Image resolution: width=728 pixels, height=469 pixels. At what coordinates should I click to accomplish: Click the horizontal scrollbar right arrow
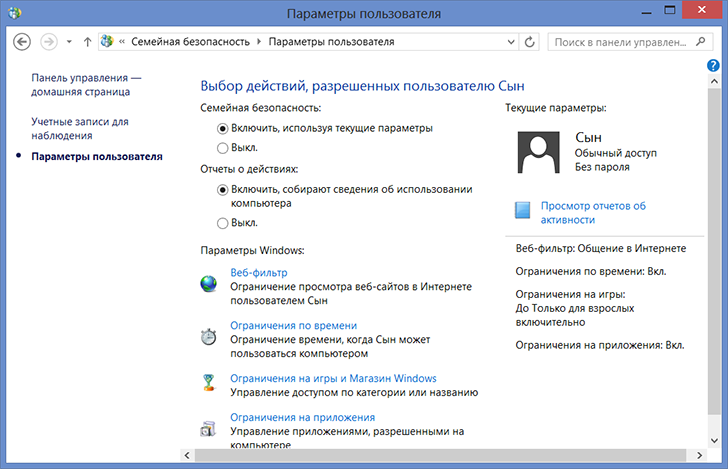click(x=699, y=455)
